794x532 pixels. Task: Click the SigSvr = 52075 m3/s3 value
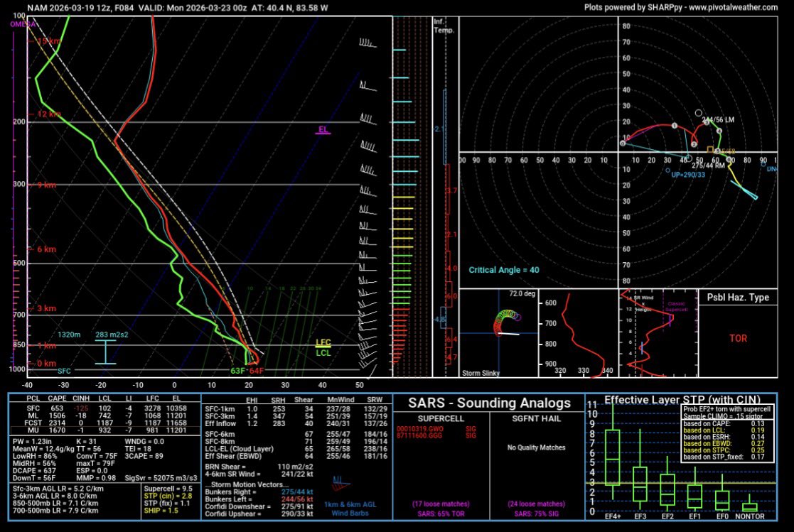161,478
